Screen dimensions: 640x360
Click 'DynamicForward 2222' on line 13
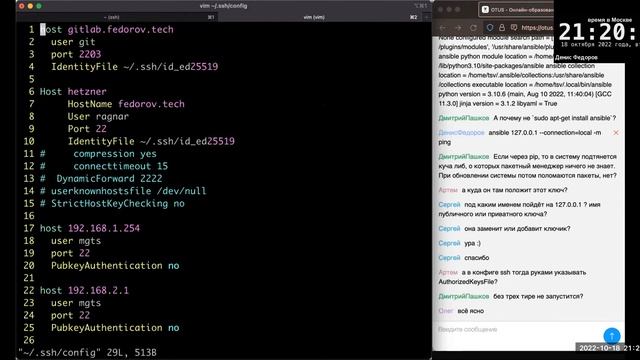pyautogui.click(x=109, y=179)
